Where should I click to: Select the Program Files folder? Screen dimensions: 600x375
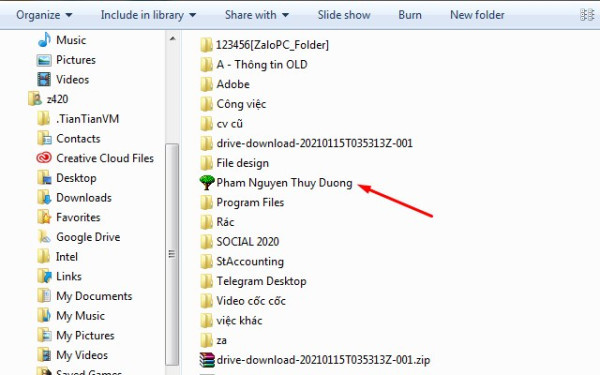pyautogui.click(x=242, y=202)
